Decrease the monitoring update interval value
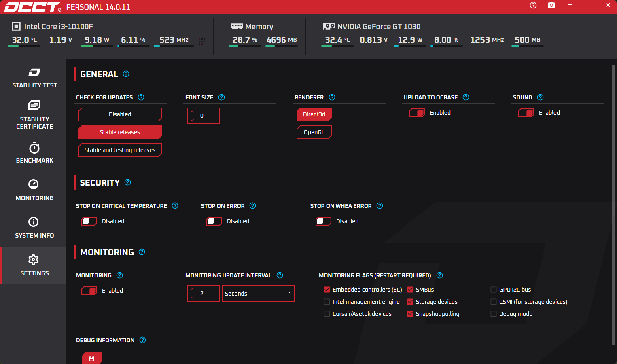 192,298
